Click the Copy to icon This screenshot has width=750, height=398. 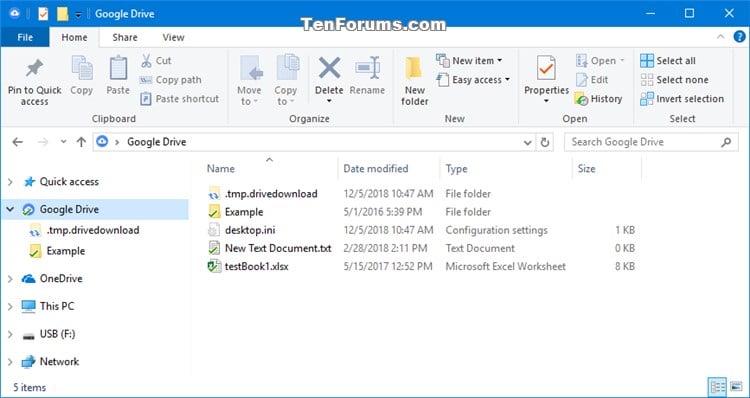pos(287,67)
